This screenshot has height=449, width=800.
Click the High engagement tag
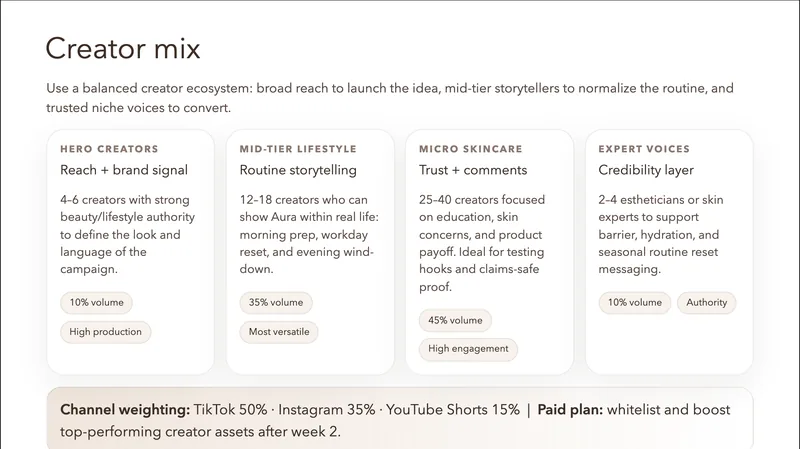468,349
